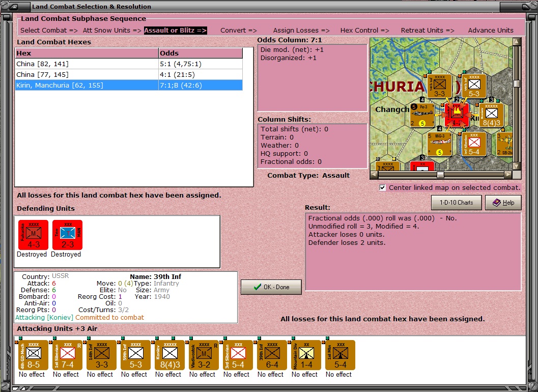Click the 'Disorganized: +1' modifier line
Screen dimensions: 538x392
288,58
